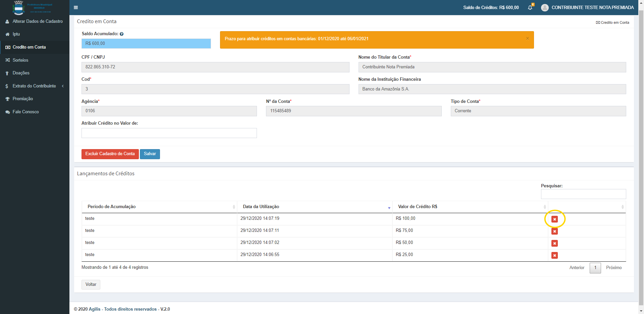The image size is (644, 314).
Task: Click the Saldo Acumulado help icon
Action: pyautogui.click(x=122, y=34)
